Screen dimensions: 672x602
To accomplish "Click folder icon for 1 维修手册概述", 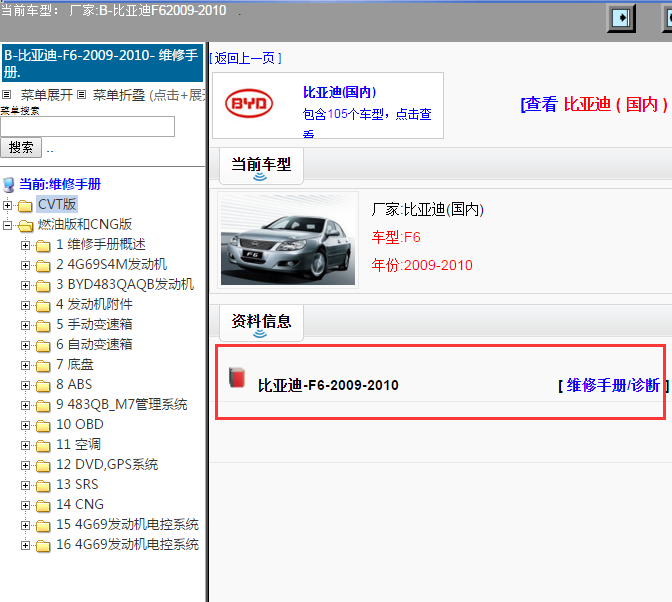I will point(43,246).
